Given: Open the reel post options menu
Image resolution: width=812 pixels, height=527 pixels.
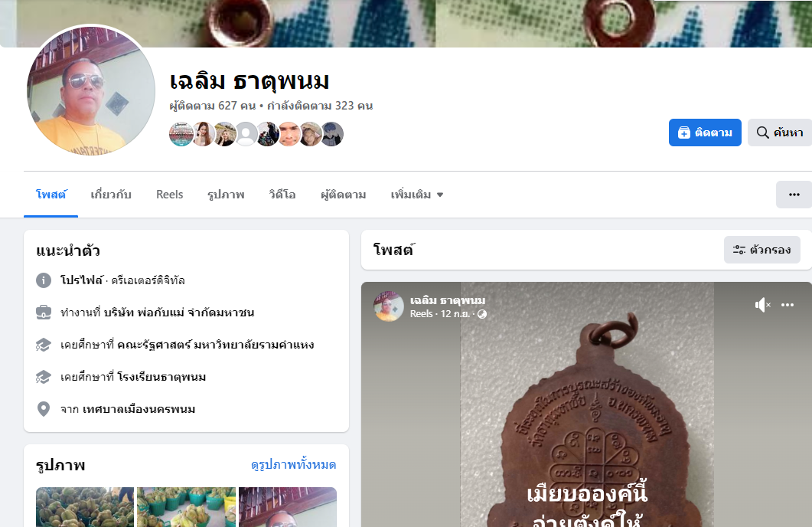Looking at the screenshot, I should coord(788,305).
